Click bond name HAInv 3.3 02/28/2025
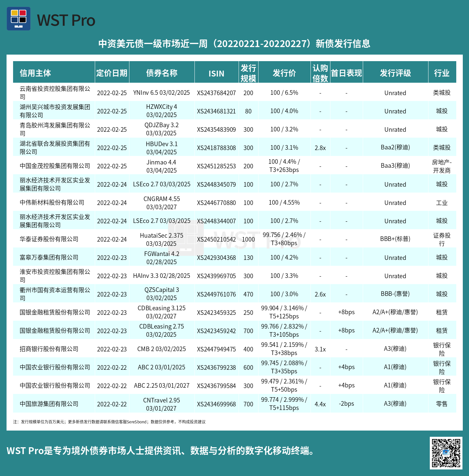This screenshot has height=476, width=469. coord(161,276)
